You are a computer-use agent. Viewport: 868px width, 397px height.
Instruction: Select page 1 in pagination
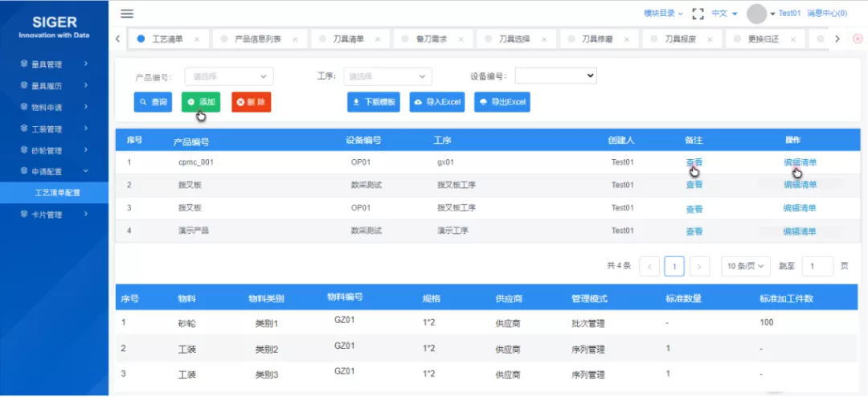coord(674,266)
